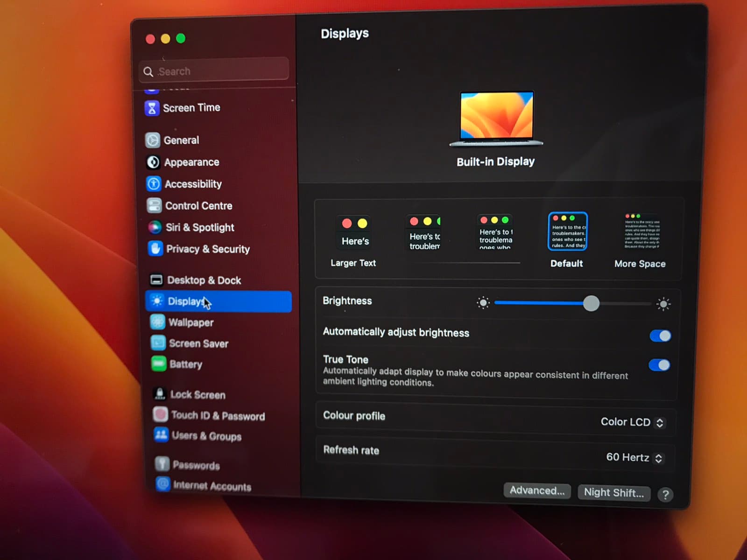Click the high brightness sun icon
Viewport: 747px width, 560px height.
click(x=663, y=304)
